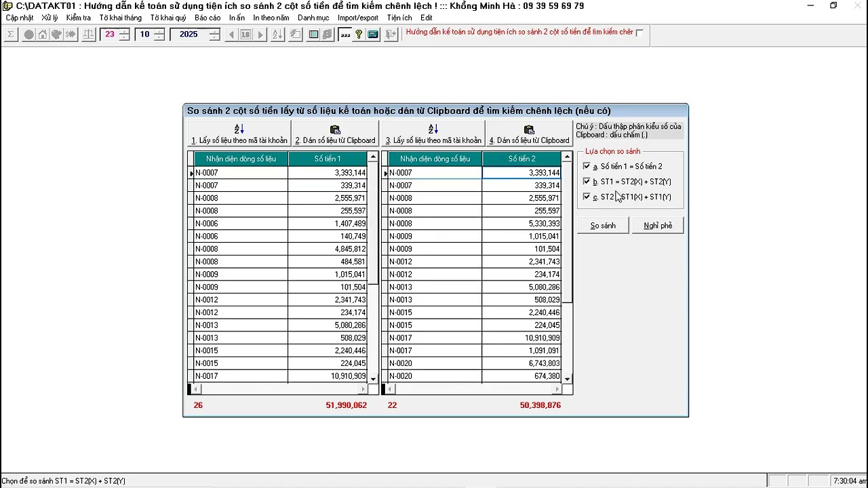Click the Số tiền 2 column header
868x488 pixels.
pyautogui.click(x=521, y=159)
